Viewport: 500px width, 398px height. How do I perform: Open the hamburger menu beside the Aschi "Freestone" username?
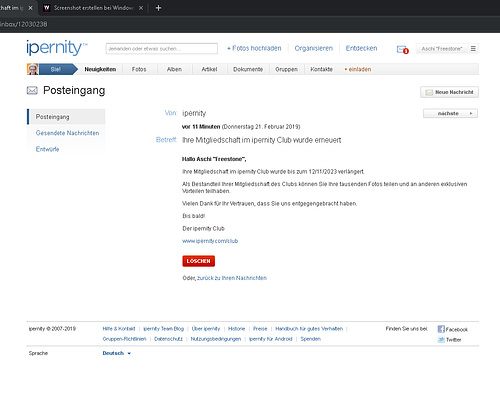coord(473,49)
